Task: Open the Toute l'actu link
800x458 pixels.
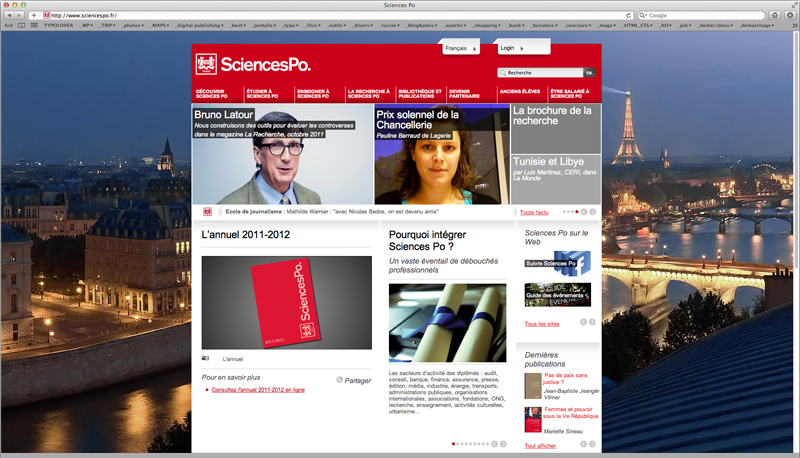Action: click(x=534, y=212)
